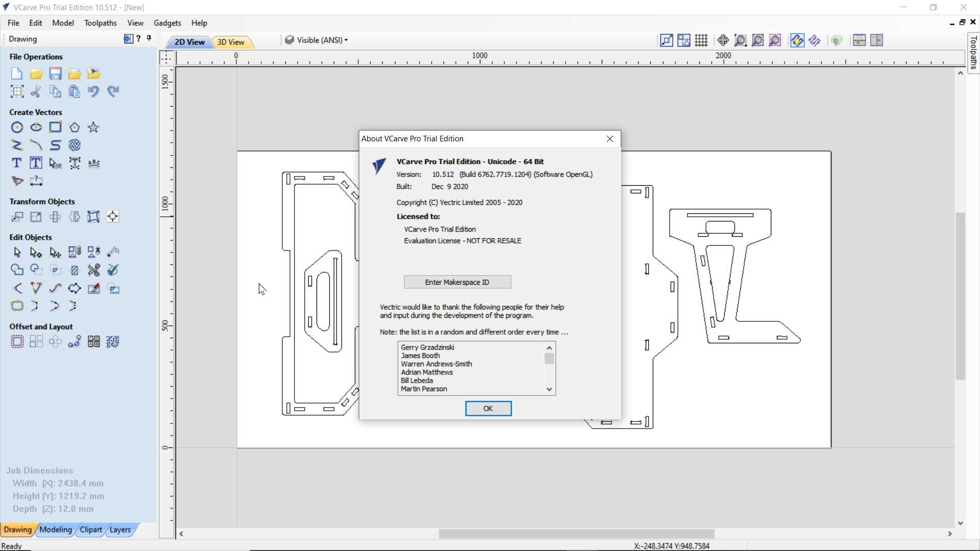The image size is (980, 551).
Task: Open the Fillet tool icon
Action: pyautogui.click(x=17, y=288)
